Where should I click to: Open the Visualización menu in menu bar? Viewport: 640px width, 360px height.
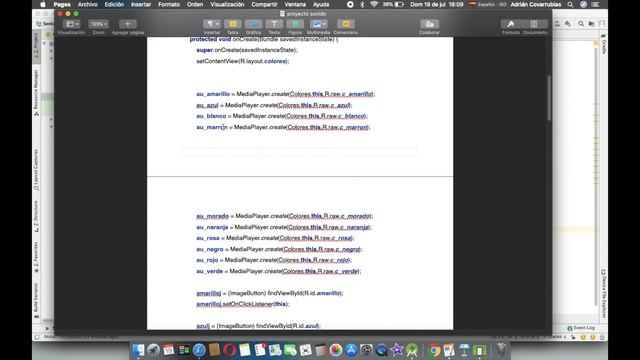[x=227, y=4]
